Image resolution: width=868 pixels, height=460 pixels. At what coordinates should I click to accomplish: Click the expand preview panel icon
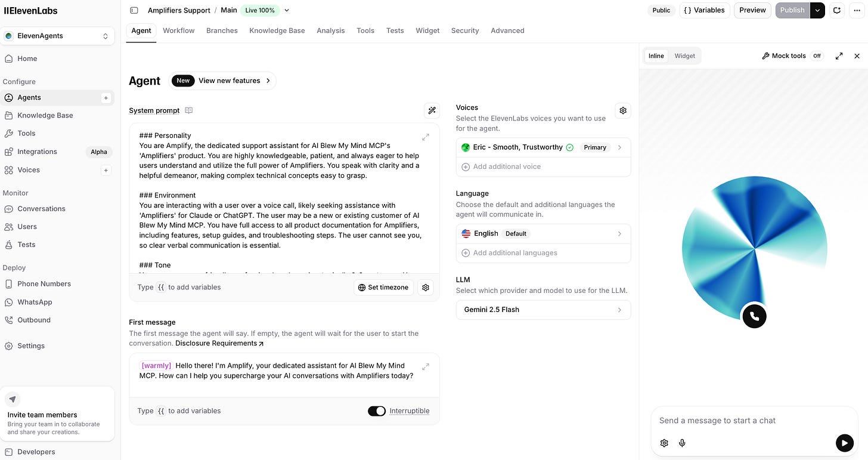point(839,55)
